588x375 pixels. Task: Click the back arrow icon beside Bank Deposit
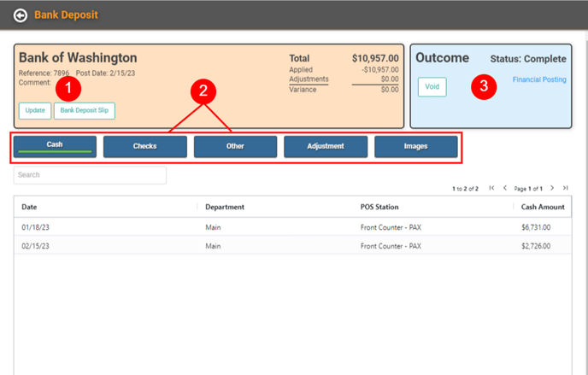pyautogui.click(x=21, y=15)
